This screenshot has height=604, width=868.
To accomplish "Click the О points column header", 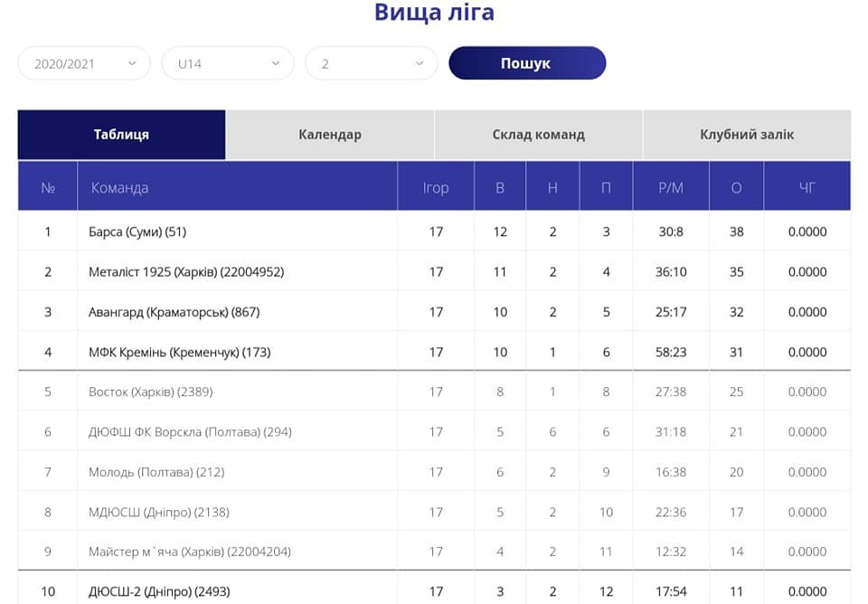I will (736, 187).
